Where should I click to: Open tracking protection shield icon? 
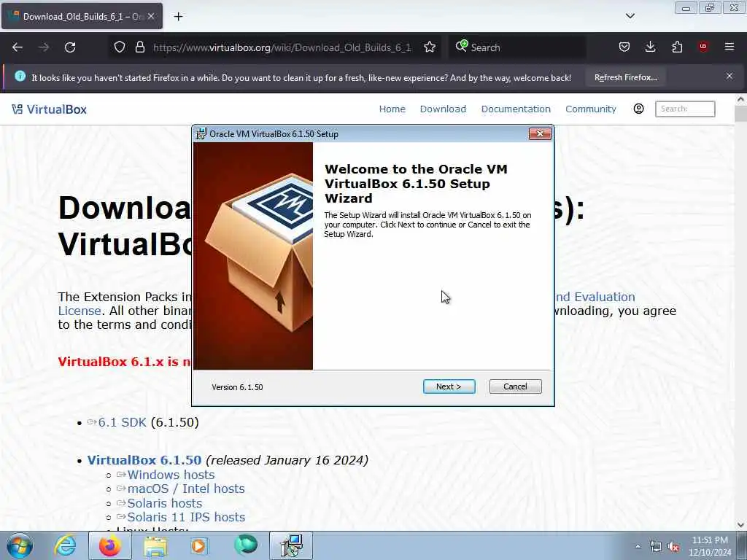[x=120, y=47]
